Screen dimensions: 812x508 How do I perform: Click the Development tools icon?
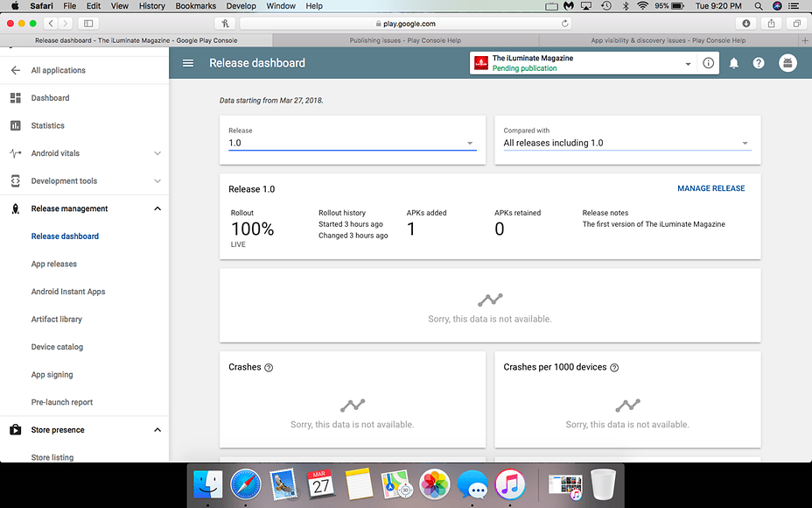click(x=16, y=181)
